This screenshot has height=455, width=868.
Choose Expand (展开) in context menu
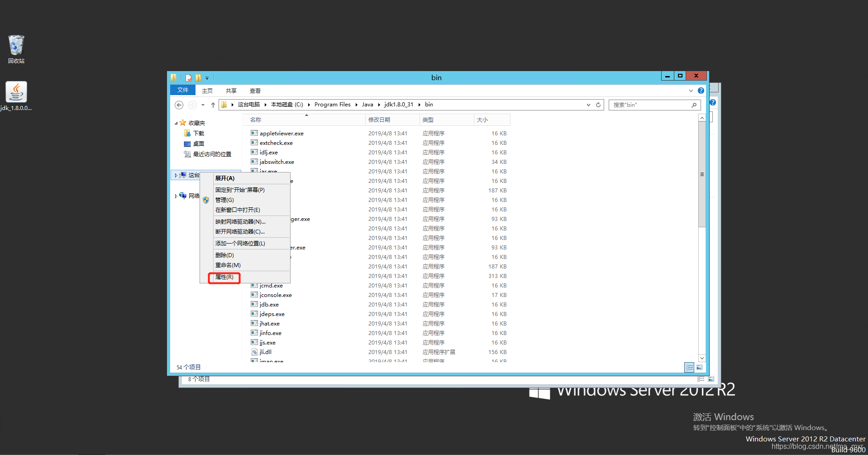(x=245, y=178)
